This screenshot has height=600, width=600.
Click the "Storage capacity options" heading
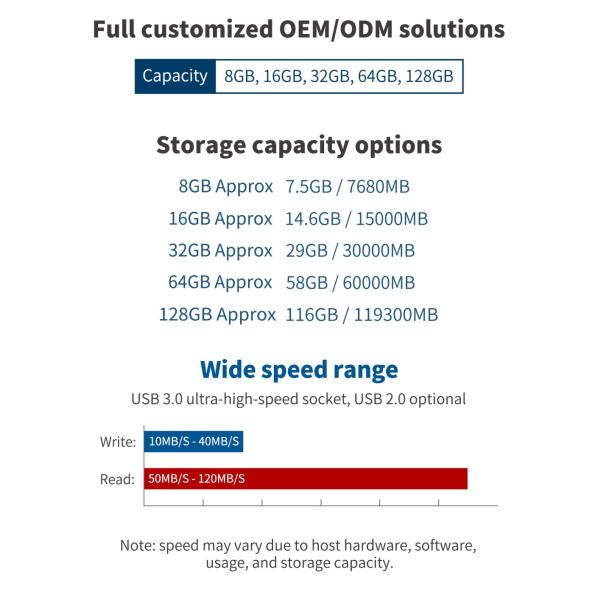[299, 145]
